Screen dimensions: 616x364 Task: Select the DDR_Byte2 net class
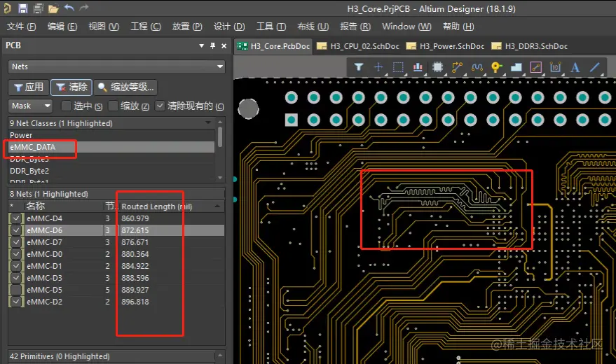pyautogui.click(x=111, y=171)
